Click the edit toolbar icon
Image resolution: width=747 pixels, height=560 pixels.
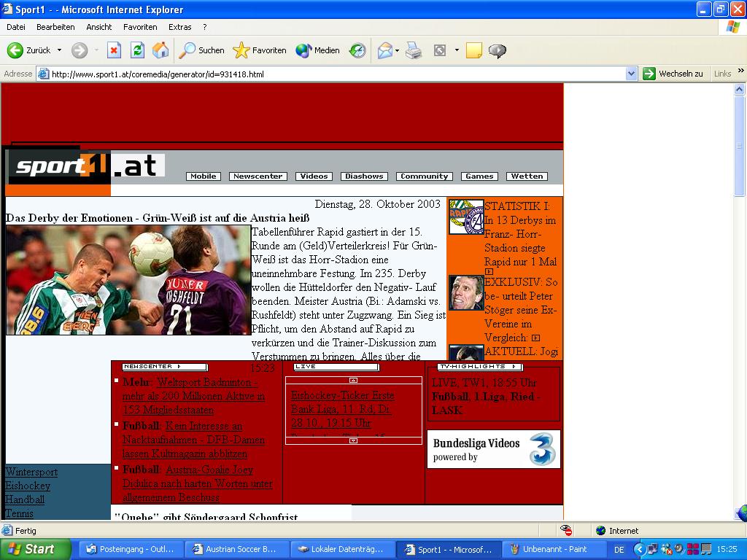click(x=440, y=50)
